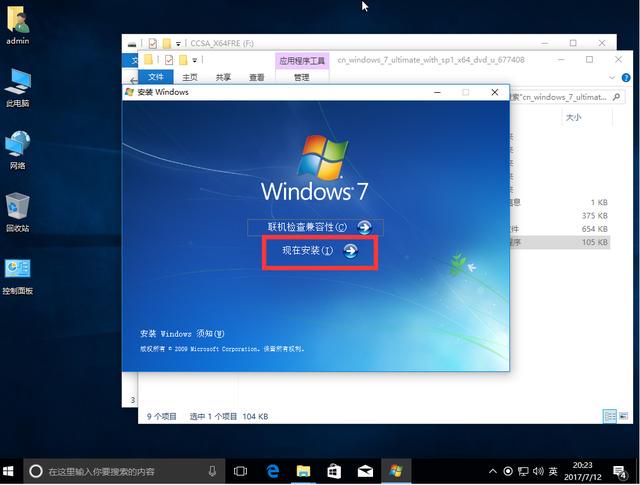Switch to the 管理 ribbon tab

pos(302,77)
